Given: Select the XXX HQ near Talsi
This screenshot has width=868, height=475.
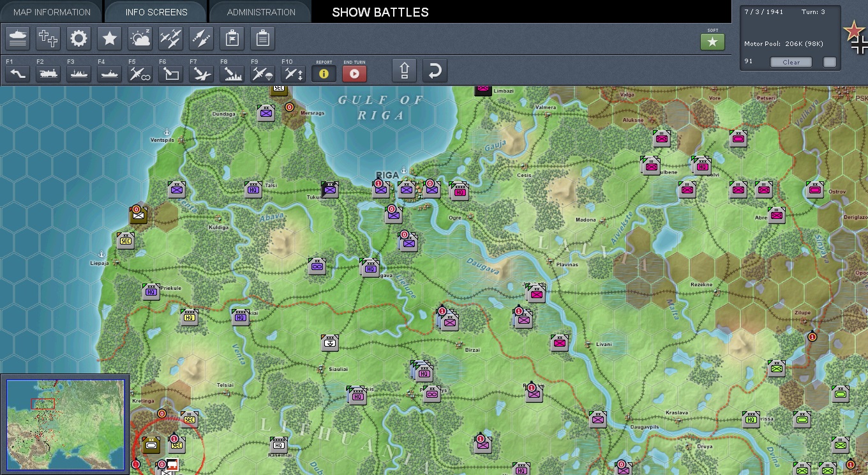Looking at the screenshot, I should pyautogui.click(x=253, y=189).
